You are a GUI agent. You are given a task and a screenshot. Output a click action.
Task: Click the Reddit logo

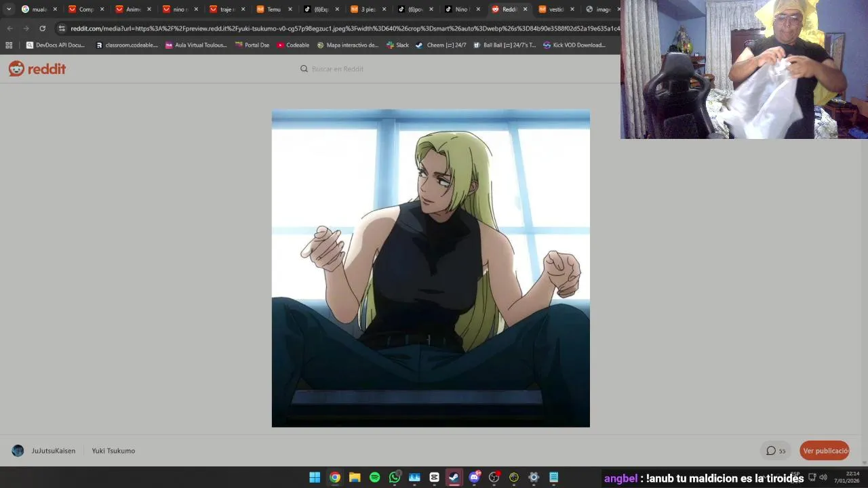[x=37, y=68]
